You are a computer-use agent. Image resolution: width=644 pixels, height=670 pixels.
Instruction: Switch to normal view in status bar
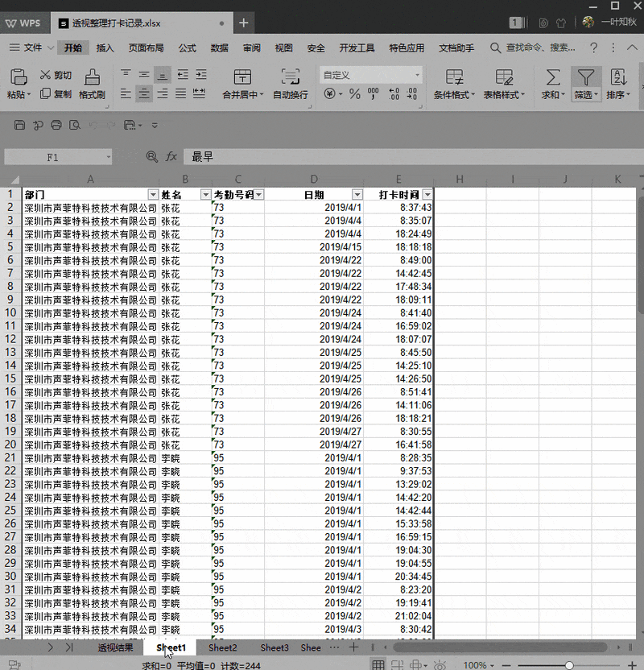pos(378,664)
